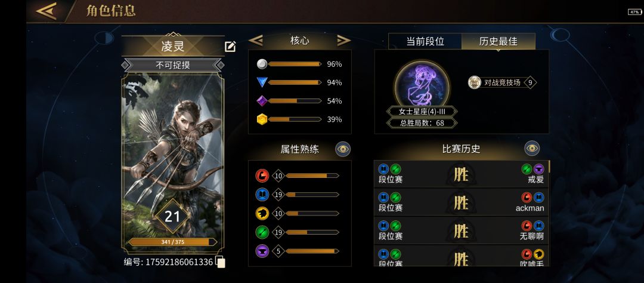Viewport: 644px width, 283px height.
Task: Tap the level experience bar 341/375
Action: click(x=172, y=242)
